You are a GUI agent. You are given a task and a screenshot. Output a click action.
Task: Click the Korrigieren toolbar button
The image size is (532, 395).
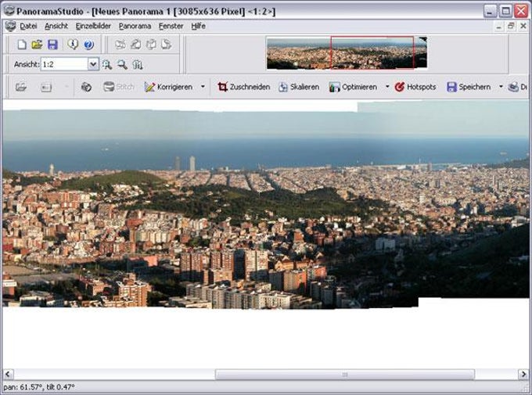pos(168,87)
